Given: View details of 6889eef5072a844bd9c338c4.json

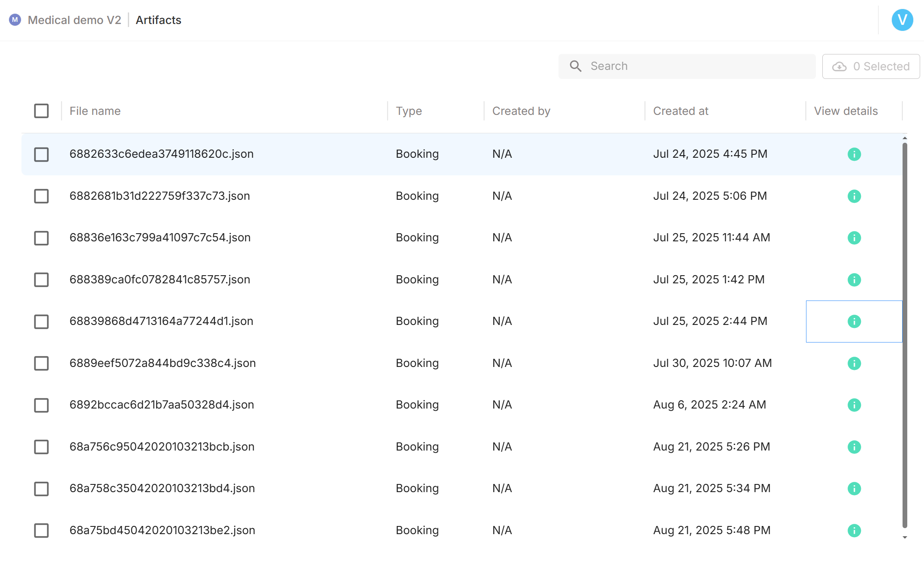Looking at the screenshot, I should pyautogui.click(x=854, y=364).
